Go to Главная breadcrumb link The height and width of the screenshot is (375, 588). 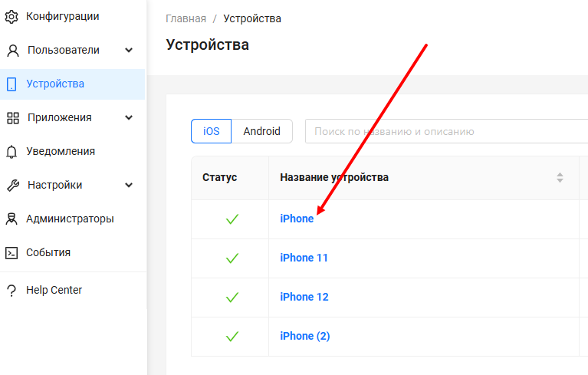coord(186,18)
